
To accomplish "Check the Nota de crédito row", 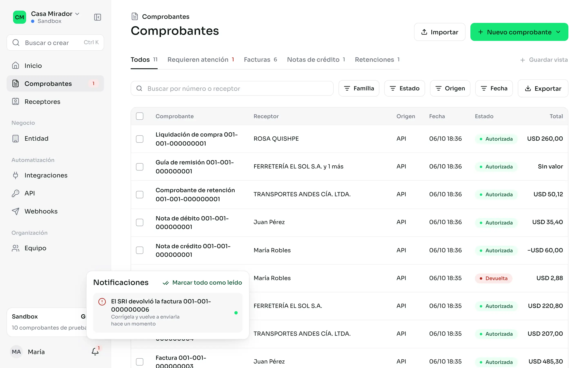I will (x=140, y=250).
